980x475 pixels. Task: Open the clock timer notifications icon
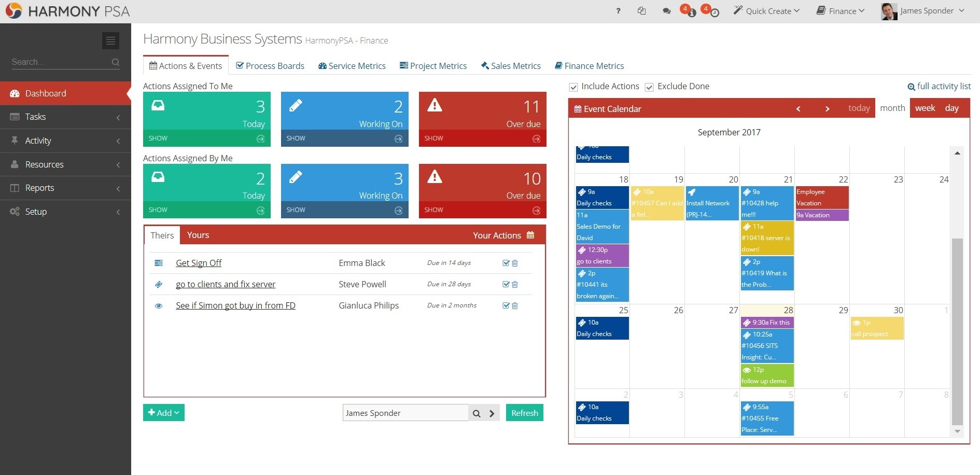(711, 10)
